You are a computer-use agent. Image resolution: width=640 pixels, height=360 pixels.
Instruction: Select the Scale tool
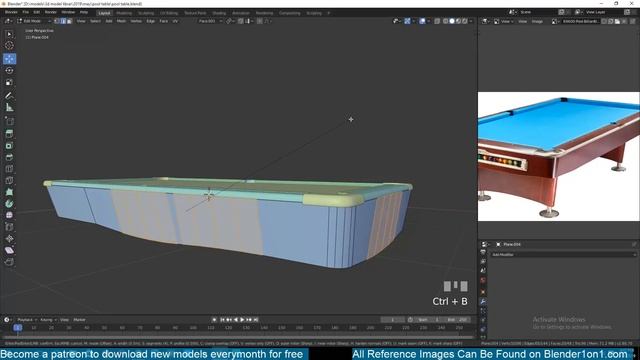9,82
